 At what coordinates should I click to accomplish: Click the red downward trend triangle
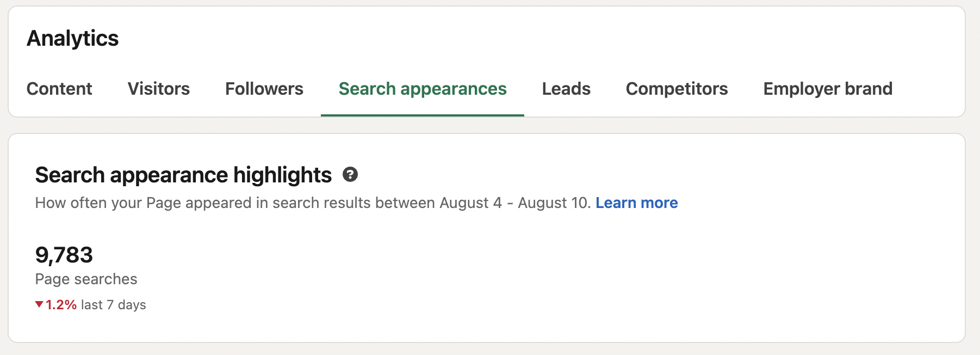click(39, 304)
